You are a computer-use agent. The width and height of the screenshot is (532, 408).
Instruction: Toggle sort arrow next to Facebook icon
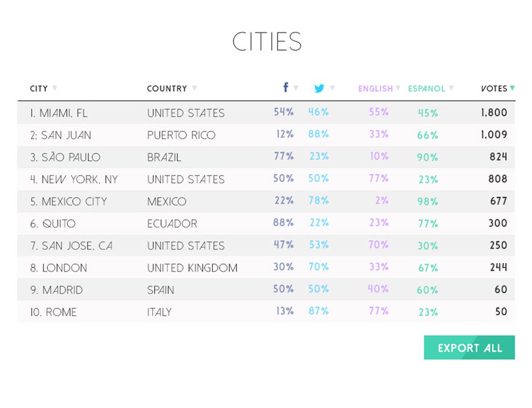click(x=296, y=88)
